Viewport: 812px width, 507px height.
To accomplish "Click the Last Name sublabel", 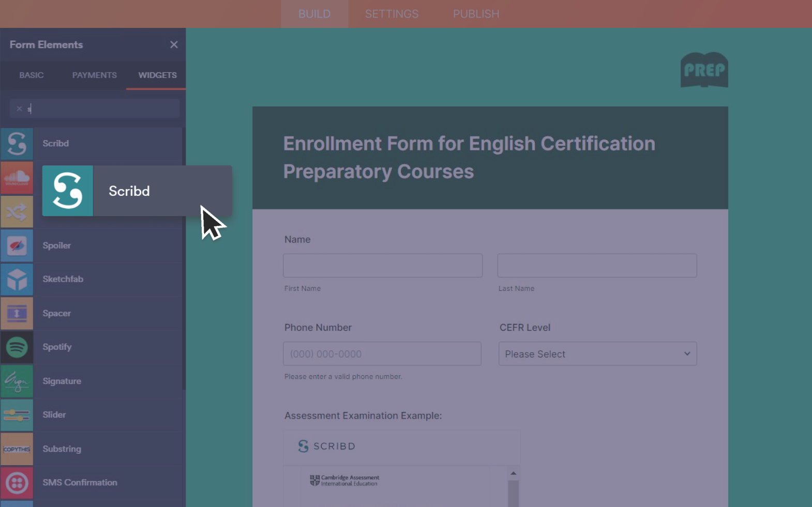I will click(x=517, y=288).
